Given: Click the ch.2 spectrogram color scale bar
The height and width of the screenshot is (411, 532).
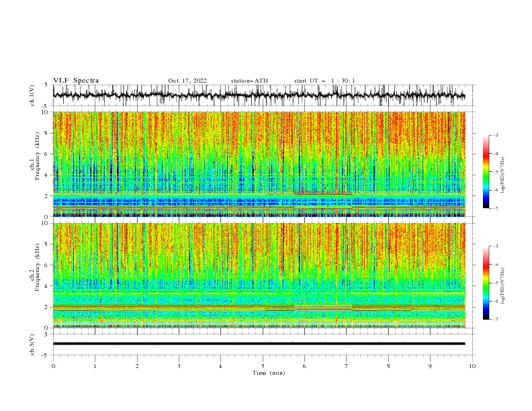Looking at the screenshot, I should (x=486, y=283).
